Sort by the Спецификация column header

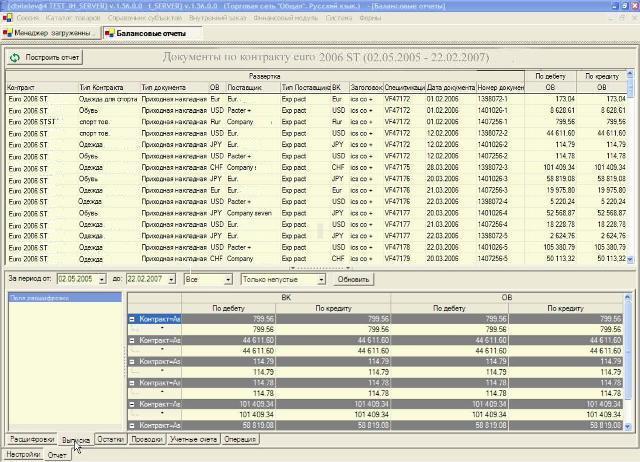tap(404, 87)
